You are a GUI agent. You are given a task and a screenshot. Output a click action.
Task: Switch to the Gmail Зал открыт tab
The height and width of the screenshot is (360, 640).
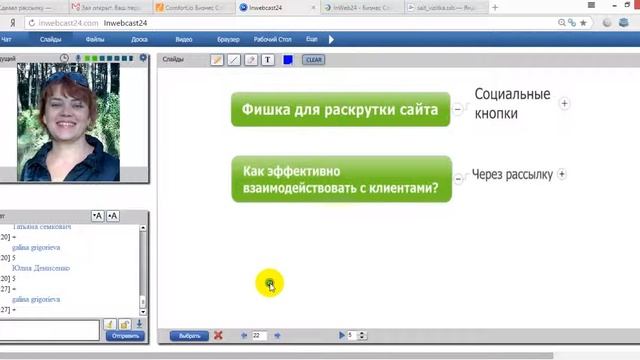point(111,7)
